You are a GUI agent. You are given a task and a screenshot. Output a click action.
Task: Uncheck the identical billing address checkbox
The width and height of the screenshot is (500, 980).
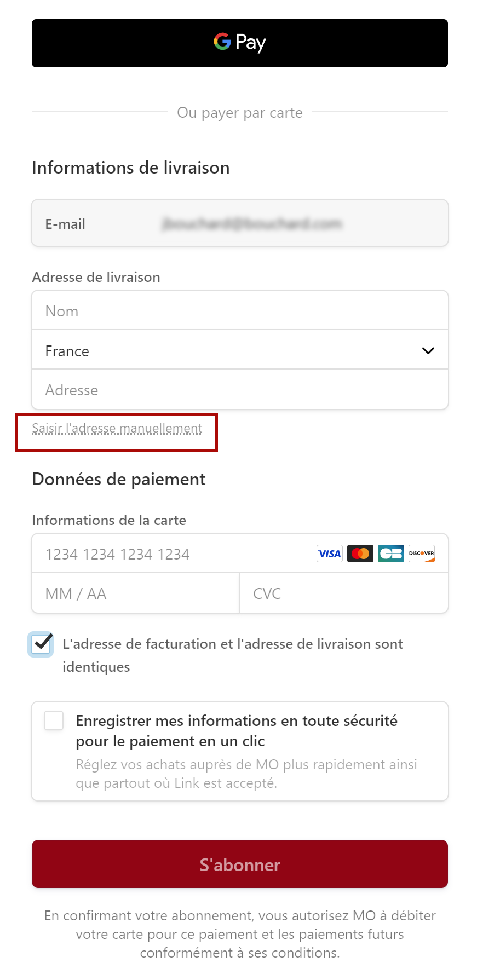click(x=41, y=644)
